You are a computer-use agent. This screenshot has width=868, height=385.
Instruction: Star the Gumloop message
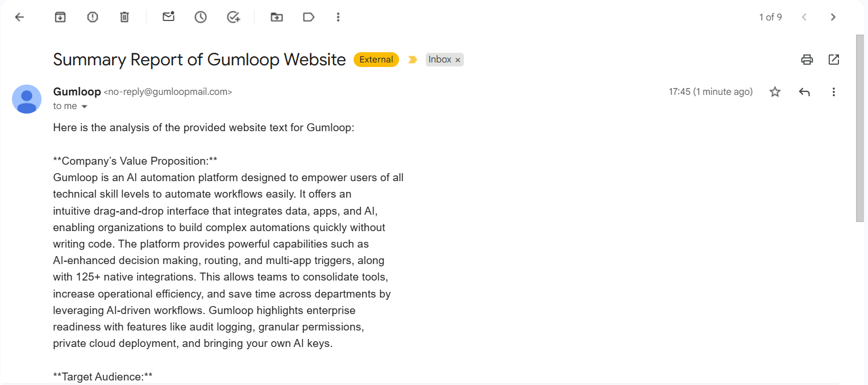tap(774, 91)
